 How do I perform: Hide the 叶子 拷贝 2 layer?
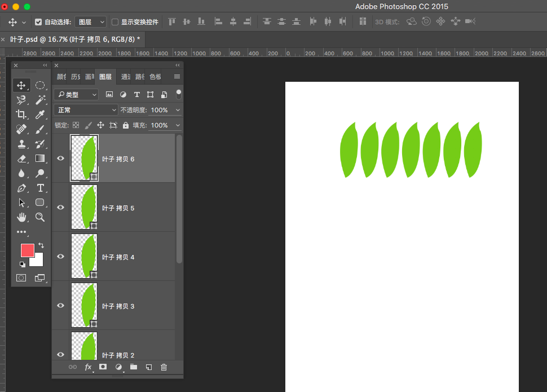[x=61, y=355]
